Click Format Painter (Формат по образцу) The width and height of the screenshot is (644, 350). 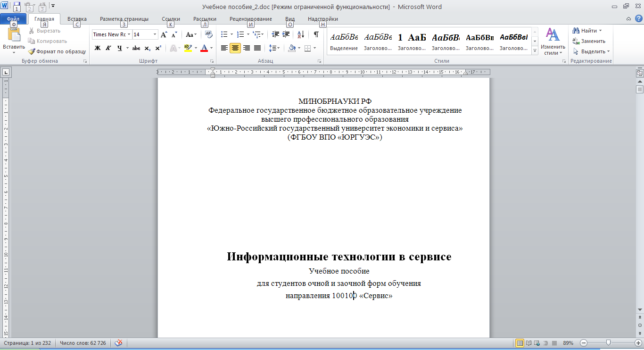point(57,51)
